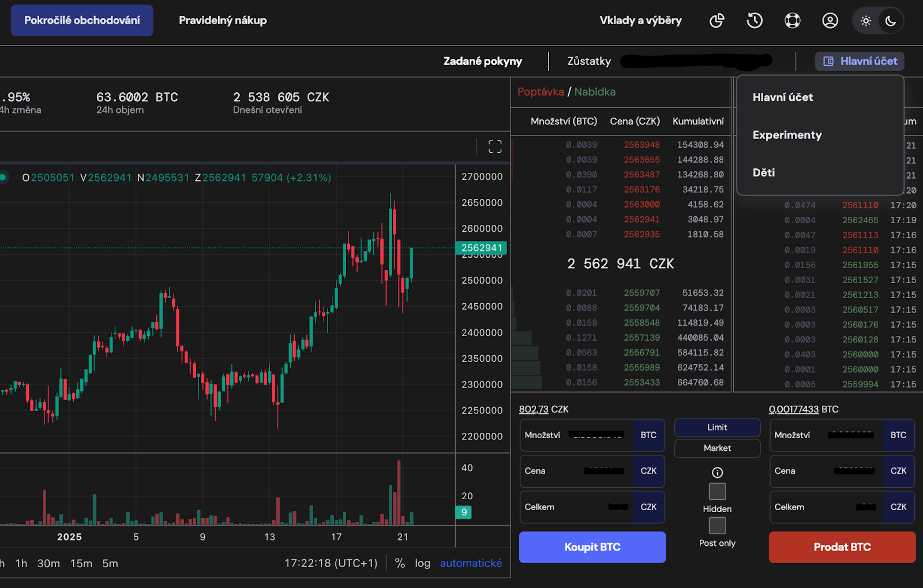Open Pokročilé obchodování tab

(x=82, y=20)
